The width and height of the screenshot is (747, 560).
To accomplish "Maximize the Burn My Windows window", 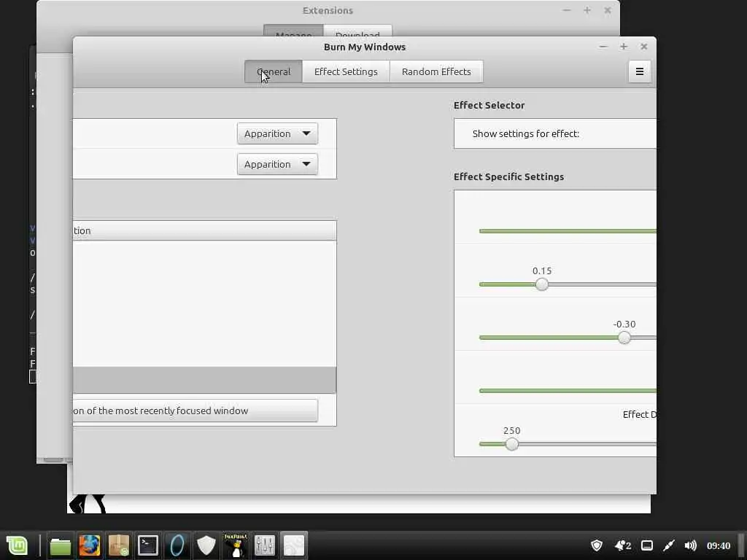I will click(x=624, y=47).
